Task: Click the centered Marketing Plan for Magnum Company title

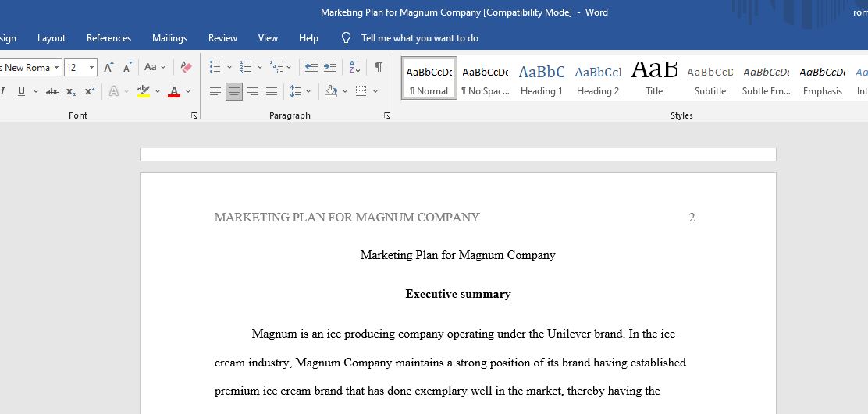Action: [457, 255]
